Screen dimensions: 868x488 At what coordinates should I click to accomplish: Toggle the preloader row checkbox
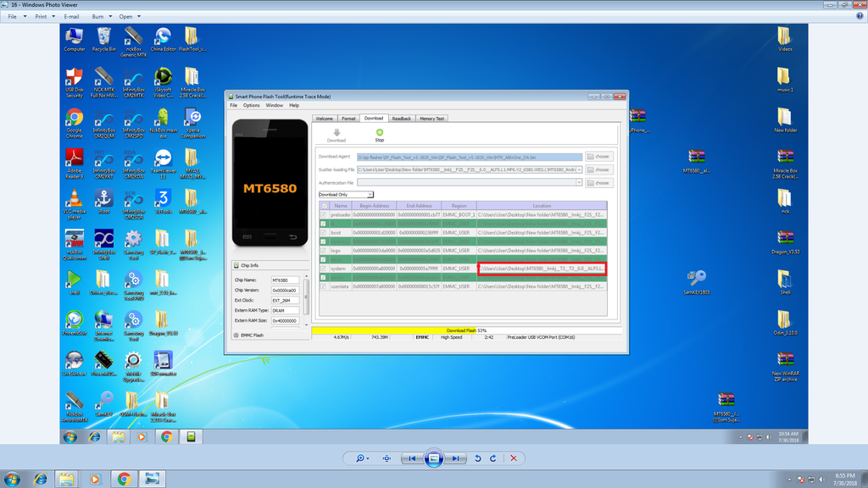[323, 215]
